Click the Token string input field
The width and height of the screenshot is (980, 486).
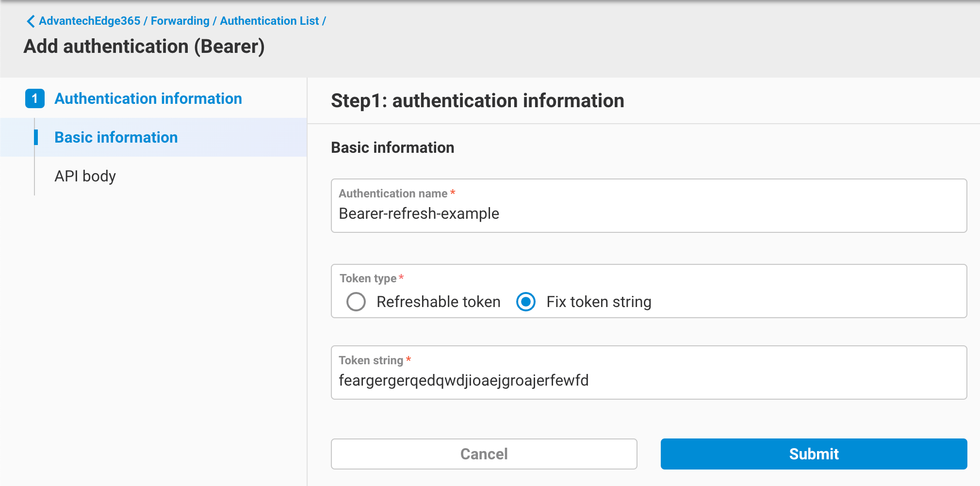point(650,380)
